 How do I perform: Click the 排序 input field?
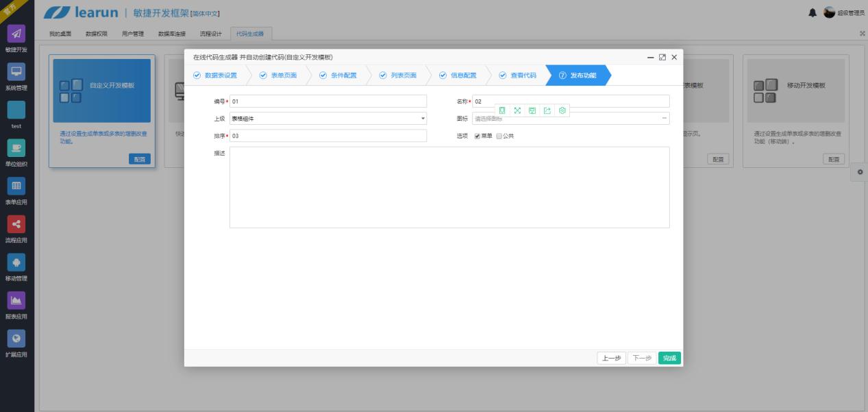pyautogui.click(x=328, y=136)
